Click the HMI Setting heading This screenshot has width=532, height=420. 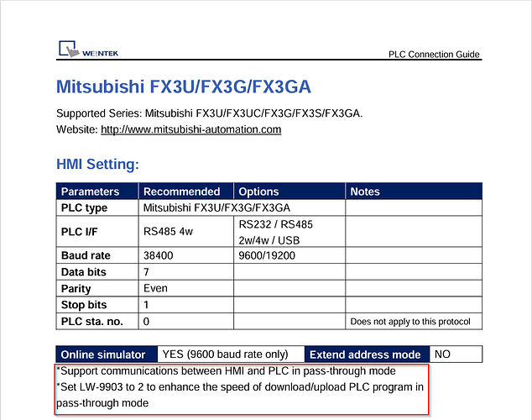click(97, 164)
